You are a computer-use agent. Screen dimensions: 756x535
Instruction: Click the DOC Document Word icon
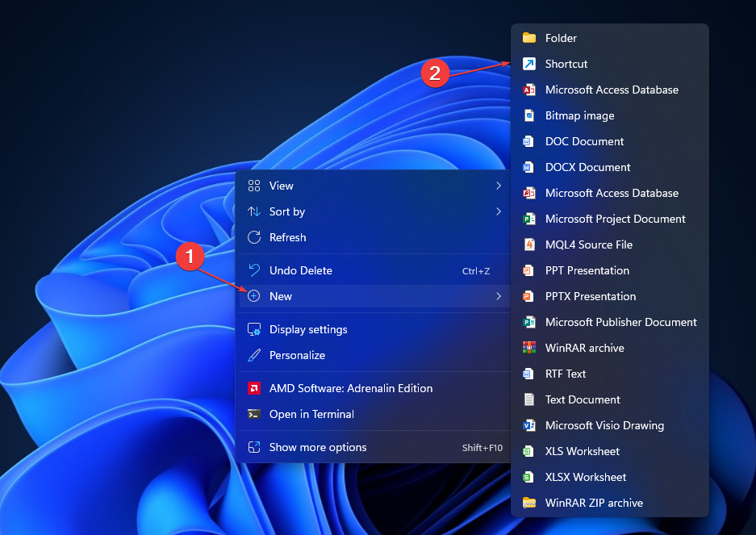tap(529, 141)
